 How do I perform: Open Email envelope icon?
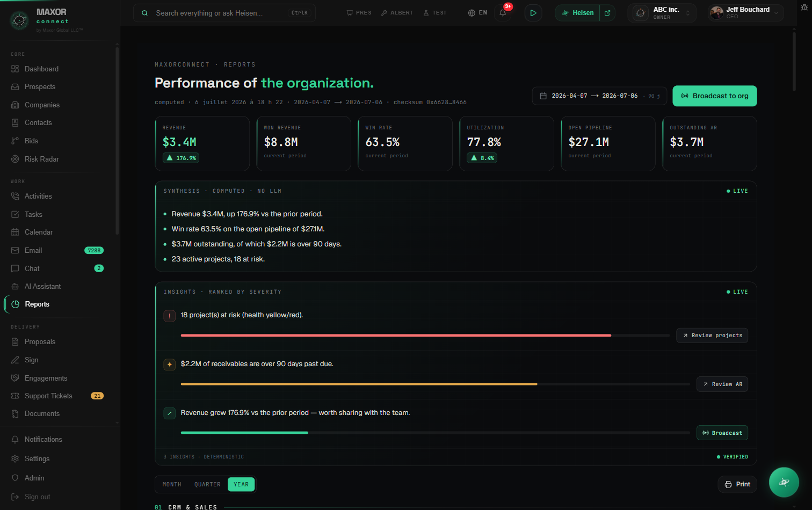pos(15,250)
